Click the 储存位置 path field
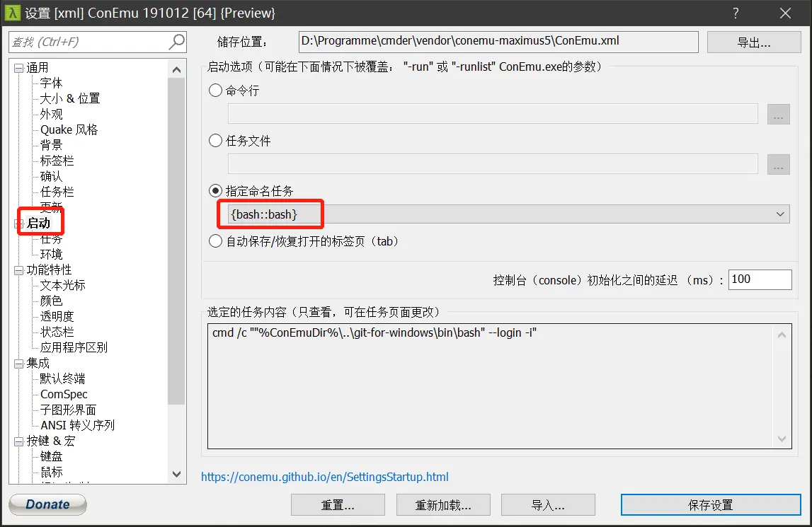The height and width of the screenshot is (527, 812). (498, 42)
